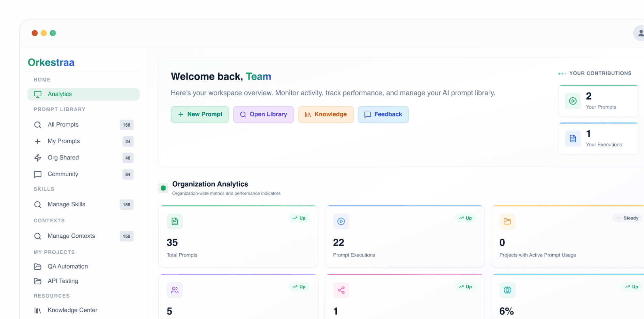This screenshot has width=644, height=319.
Task: Click the 24 badge next to My Prompts
Action: (128, 141)
